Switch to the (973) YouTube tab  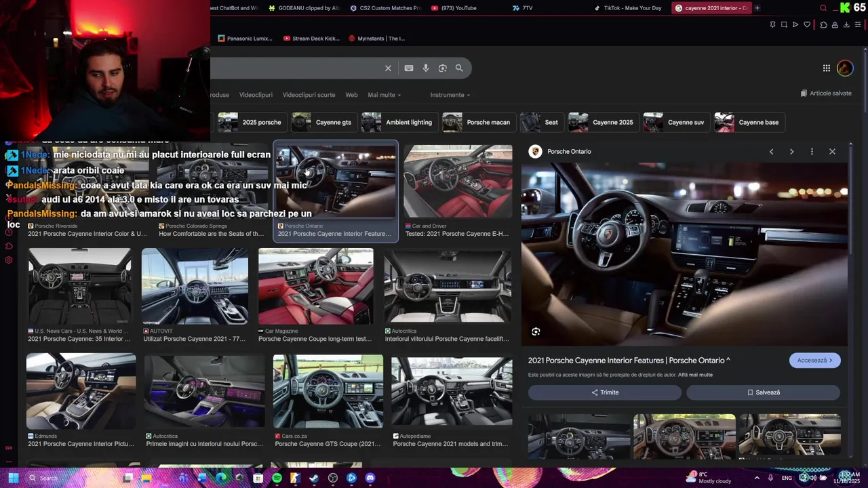453,8
